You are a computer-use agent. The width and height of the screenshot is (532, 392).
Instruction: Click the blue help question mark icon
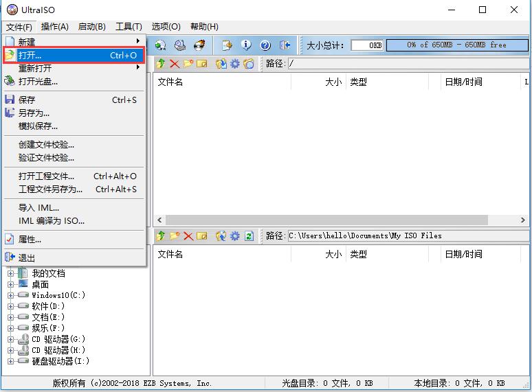pyautogui.click(x=265, y=45)
